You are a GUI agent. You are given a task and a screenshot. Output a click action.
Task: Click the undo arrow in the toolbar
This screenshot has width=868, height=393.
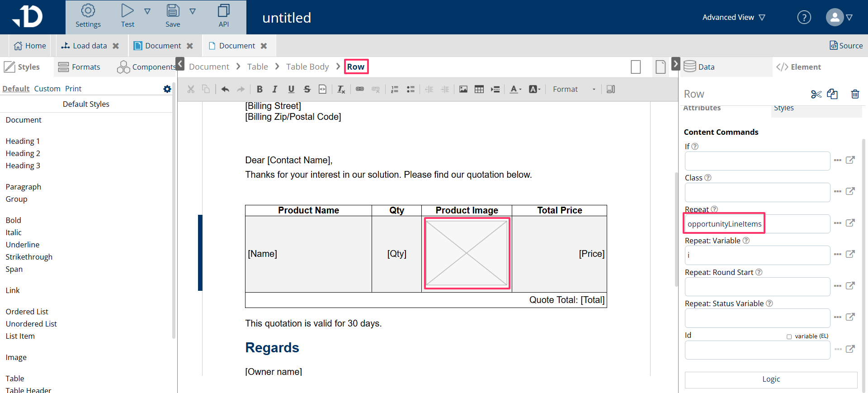(x=225, y=89)
